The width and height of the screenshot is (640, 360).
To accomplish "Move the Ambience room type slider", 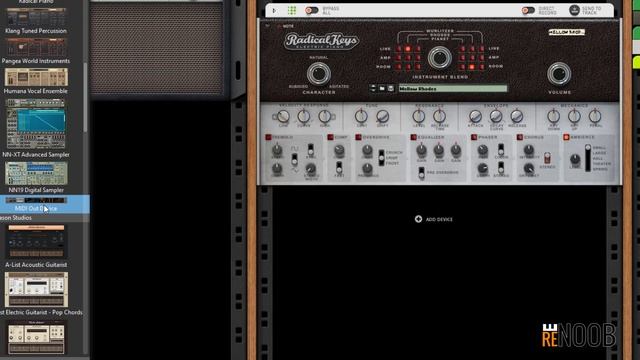I will pos(588,158).
